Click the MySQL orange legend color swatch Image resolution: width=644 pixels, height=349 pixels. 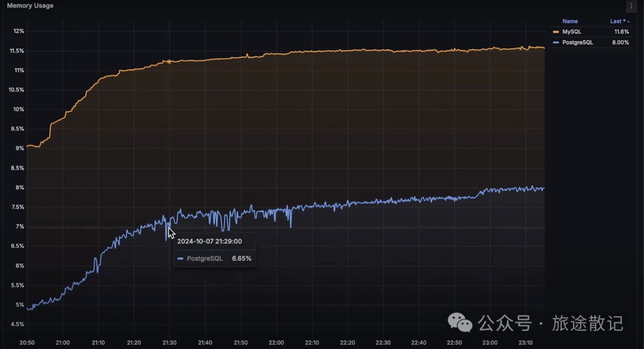pos(556,32)
